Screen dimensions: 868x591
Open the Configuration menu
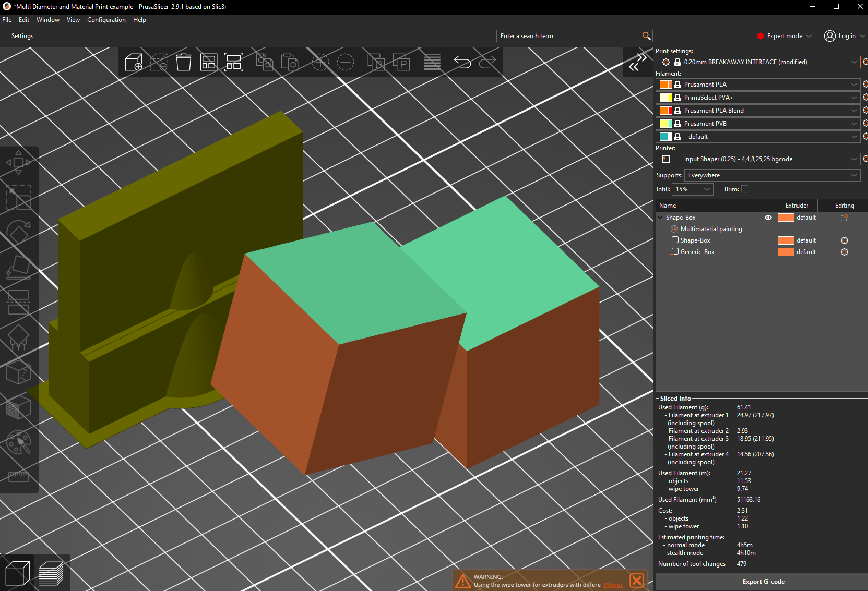coord(106,20)
